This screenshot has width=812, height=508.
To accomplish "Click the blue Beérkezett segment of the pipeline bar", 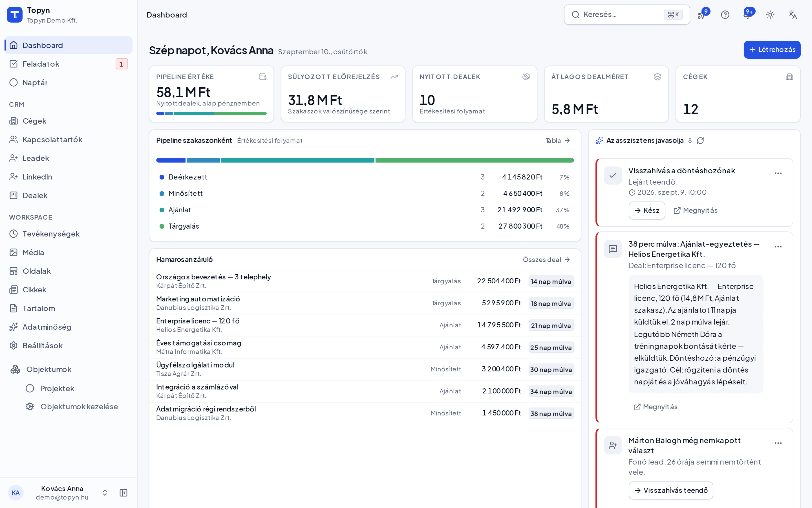I will tap(171, 161).
